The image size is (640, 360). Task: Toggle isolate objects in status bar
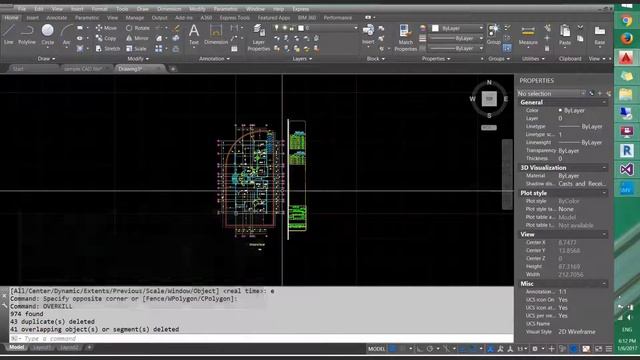point(563,349)
